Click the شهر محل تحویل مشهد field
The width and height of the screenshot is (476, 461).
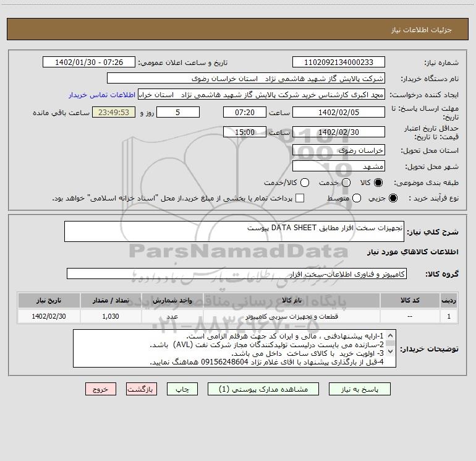[x=339, y=166]
